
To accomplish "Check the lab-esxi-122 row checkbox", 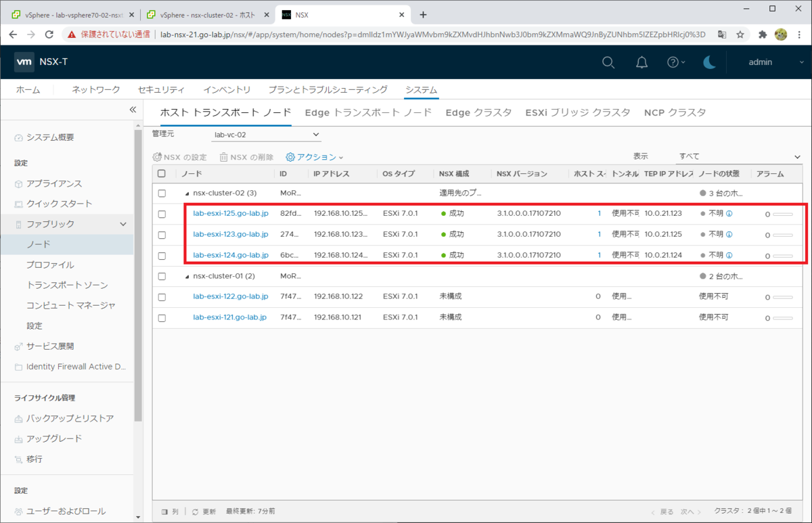I will (162, 297).
